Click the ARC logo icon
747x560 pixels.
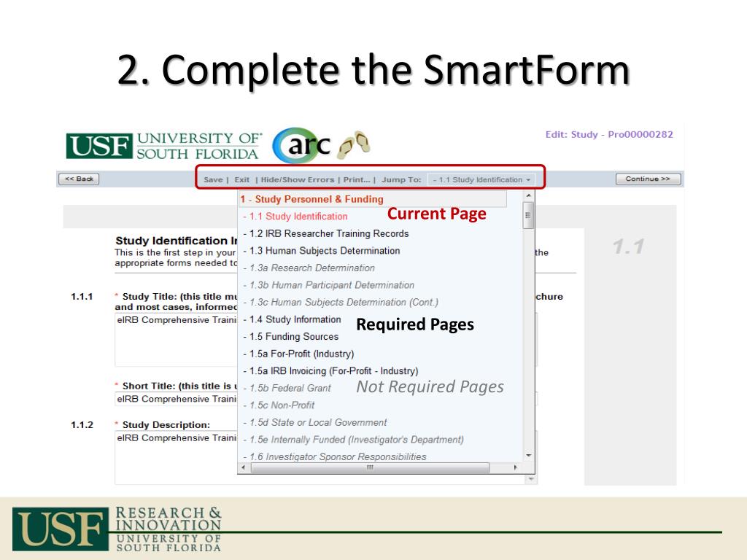(305, 146)
